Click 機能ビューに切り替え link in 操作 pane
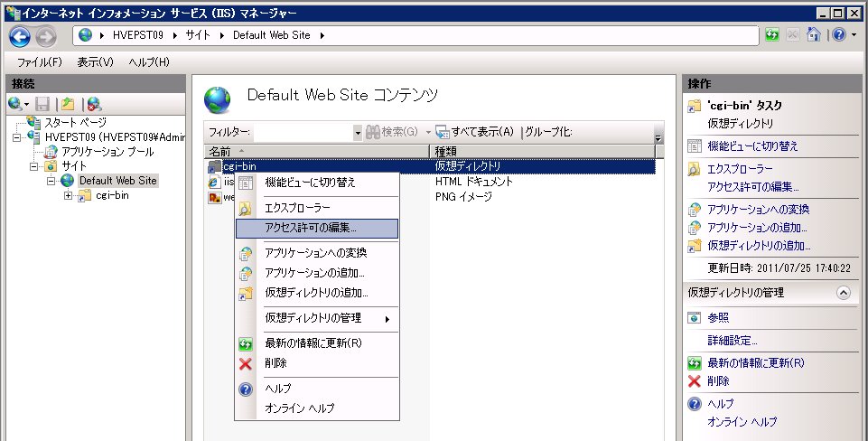Viewport: 868px width, 441px height. click(753, 146)
